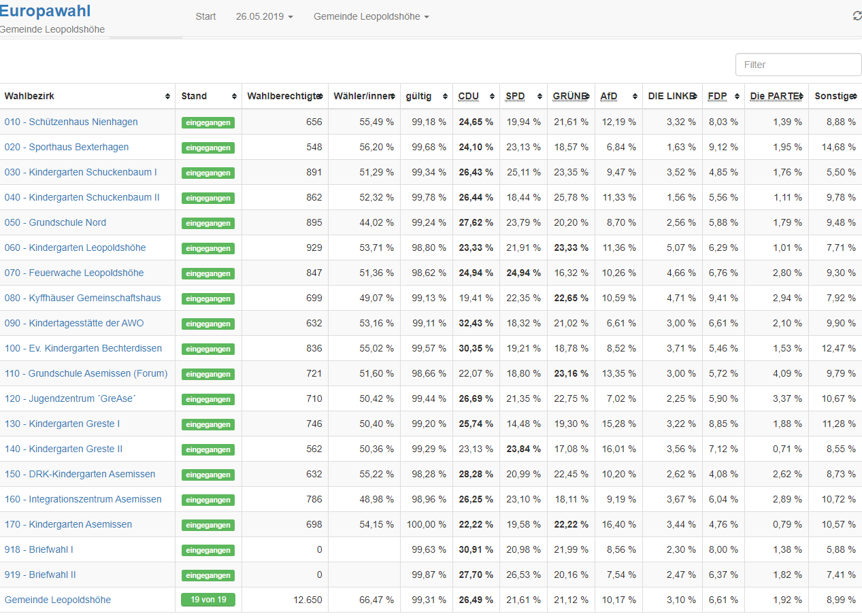
Task: Click the '19 von 19' status badge
Action: pyautogui.click(x=208, y=600)
